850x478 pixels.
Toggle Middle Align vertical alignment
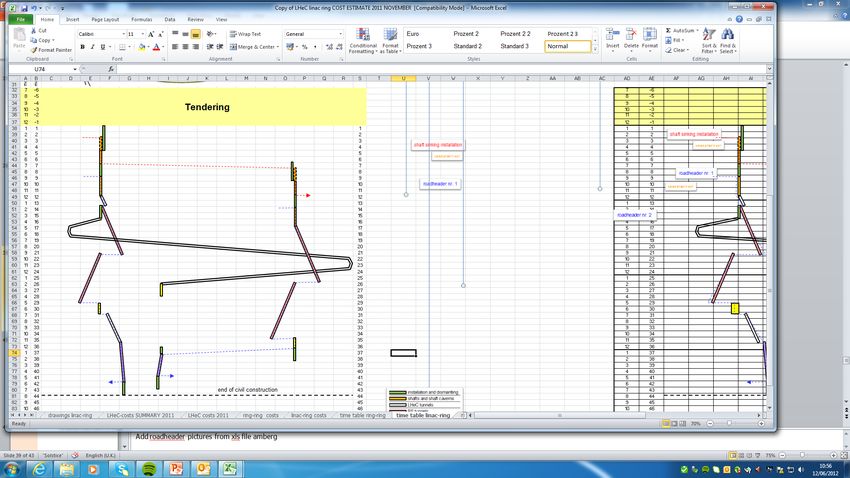[x=185, y=34]
